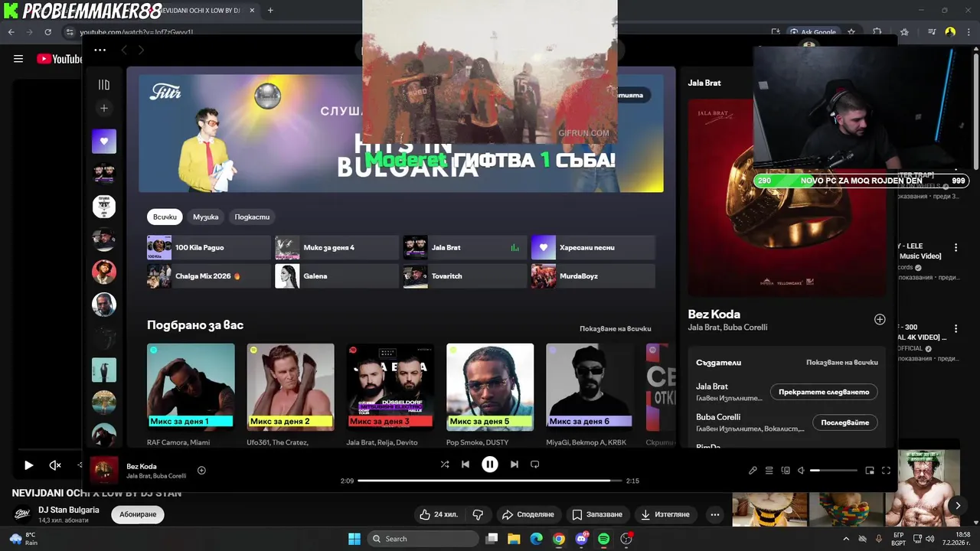Open the lyrics microphone icon in Spotify player
This screenshot has width=980, height=551.
click(753, 471)
